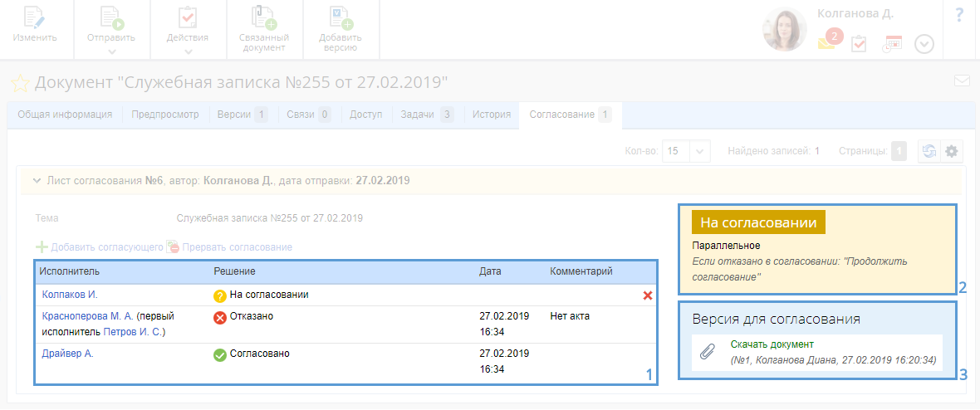The width and height of the screenshot is (980, 410).
Task: Open the tasks clipboard icon in header
Action: [859, 44]
